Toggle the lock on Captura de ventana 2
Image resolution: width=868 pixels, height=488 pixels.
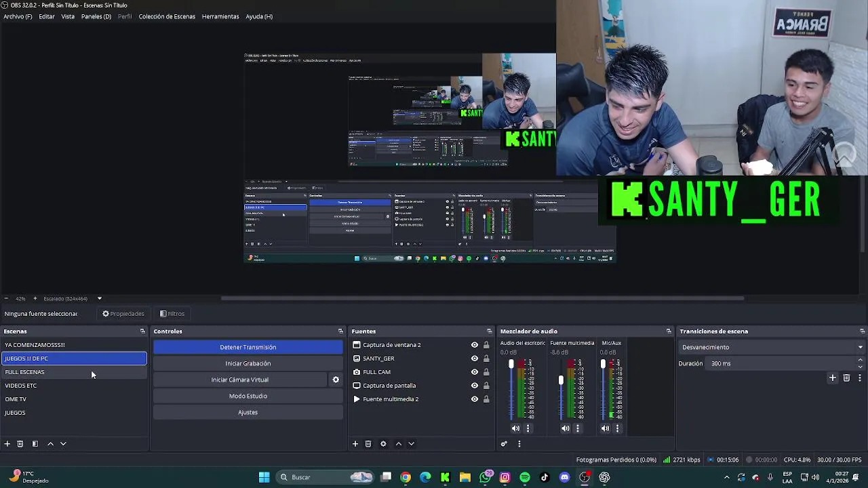[x=486, y=345]
